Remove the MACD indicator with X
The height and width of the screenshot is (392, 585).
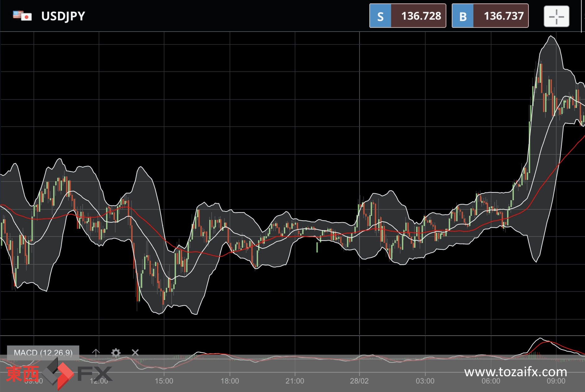coord(135,352)
